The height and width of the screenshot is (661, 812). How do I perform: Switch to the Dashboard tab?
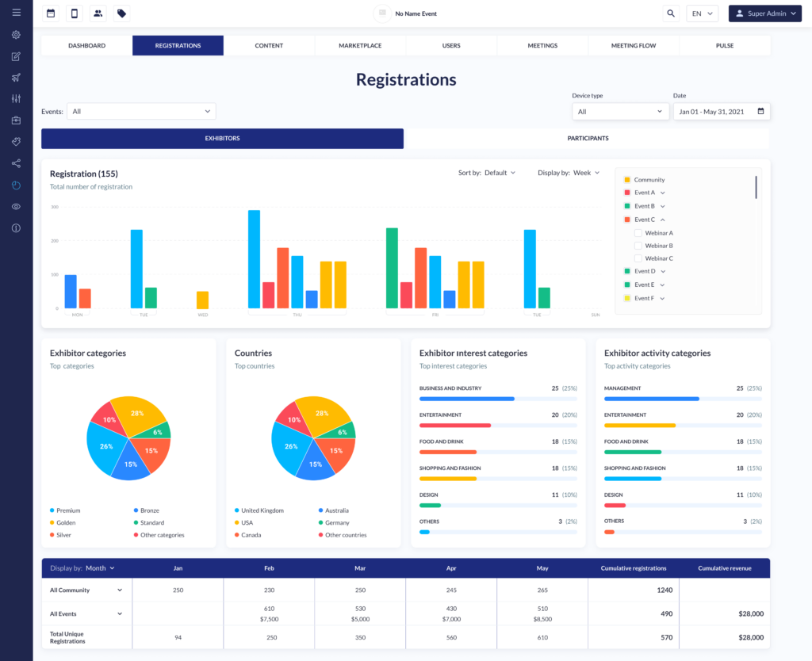87,45
